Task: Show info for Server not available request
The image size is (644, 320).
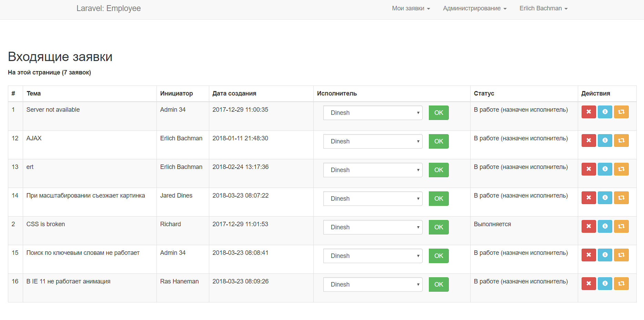Action: tap(605, 112)
